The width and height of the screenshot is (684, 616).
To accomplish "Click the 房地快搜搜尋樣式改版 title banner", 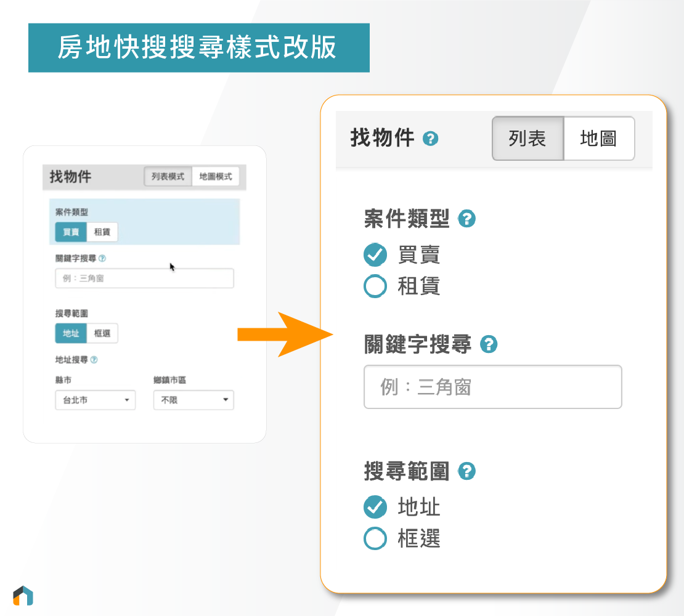I will click(x=199, y=47).
